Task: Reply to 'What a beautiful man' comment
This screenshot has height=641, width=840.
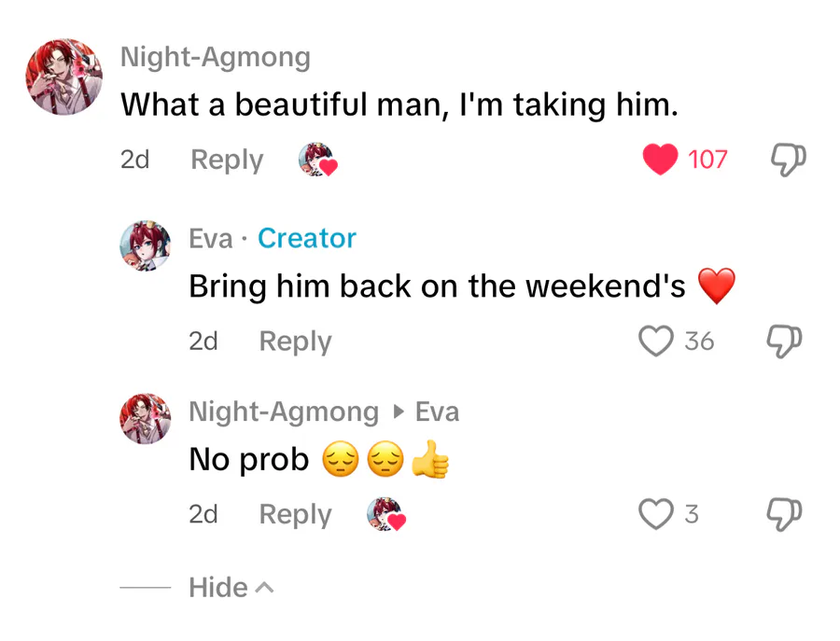Action: tap(227, 160)
